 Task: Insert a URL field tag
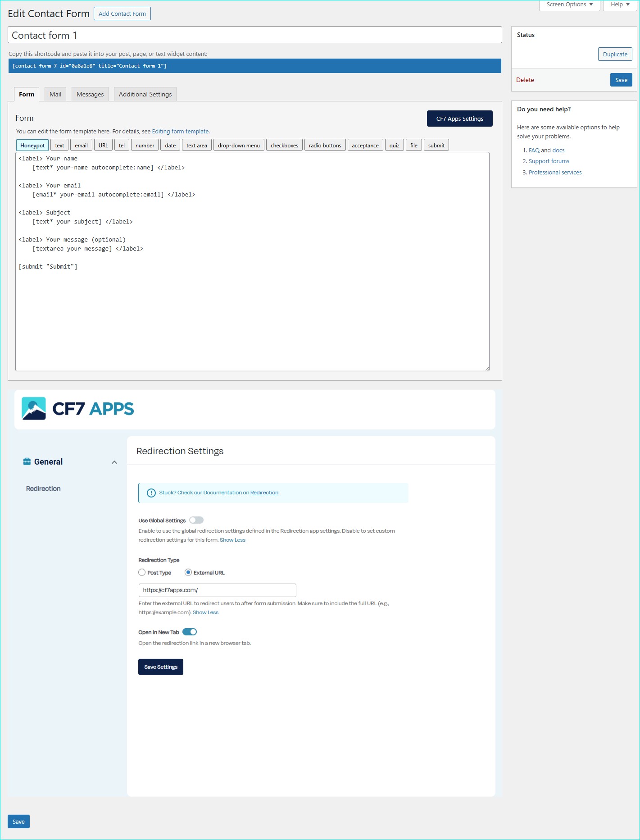click(x=103, y=145)
